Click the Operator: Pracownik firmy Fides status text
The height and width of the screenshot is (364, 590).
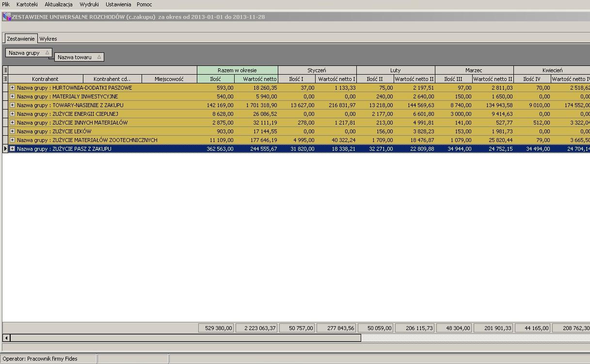(40, 359)
